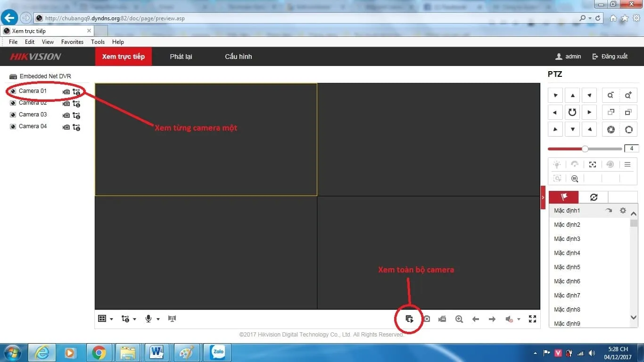Capture a snapshot with the camera icon
This screenshot has width=644, height=362.
point(426,319)
